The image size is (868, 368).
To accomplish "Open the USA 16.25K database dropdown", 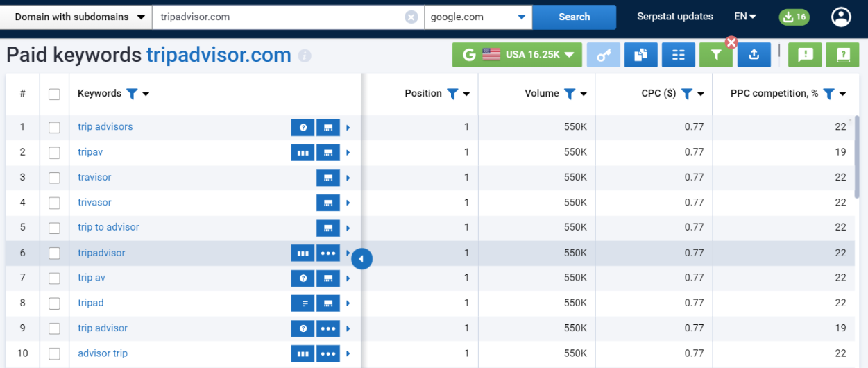I will pyautogui.click(x=517, y=55).
